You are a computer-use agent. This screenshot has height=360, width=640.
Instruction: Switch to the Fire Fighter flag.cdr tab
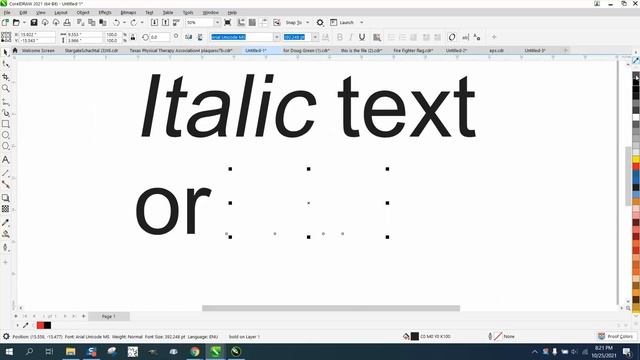coord(413,51)
